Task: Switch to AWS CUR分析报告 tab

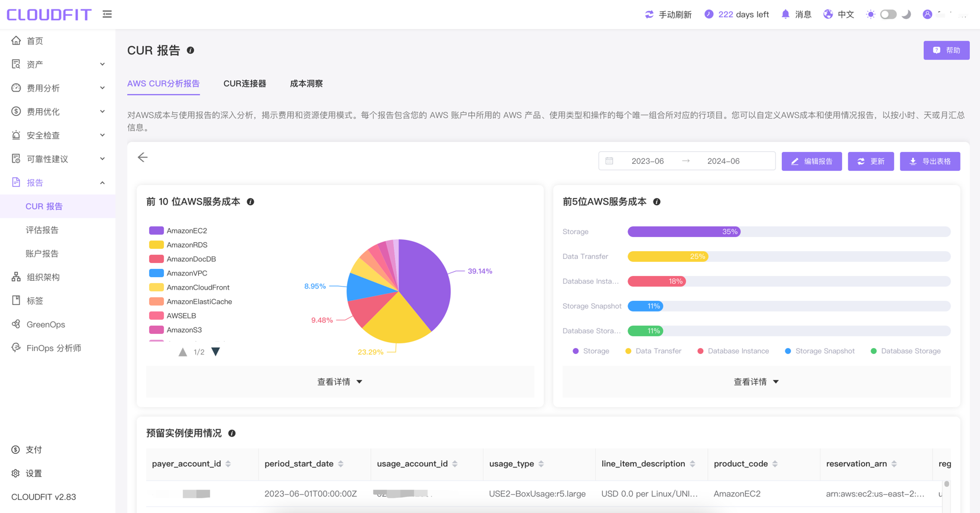Action: 163,83
